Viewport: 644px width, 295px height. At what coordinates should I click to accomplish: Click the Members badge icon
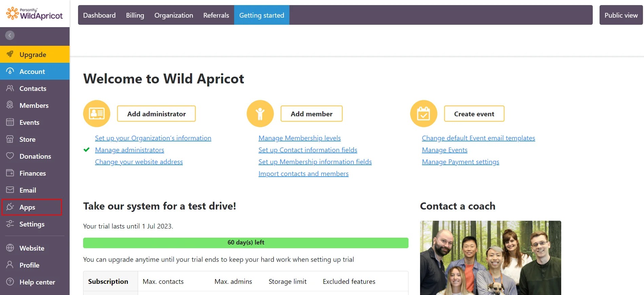point(10,105)
